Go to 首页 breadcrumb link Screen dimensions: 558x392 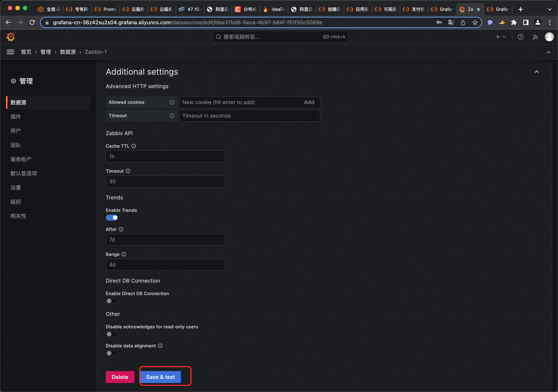click(26, 52)
